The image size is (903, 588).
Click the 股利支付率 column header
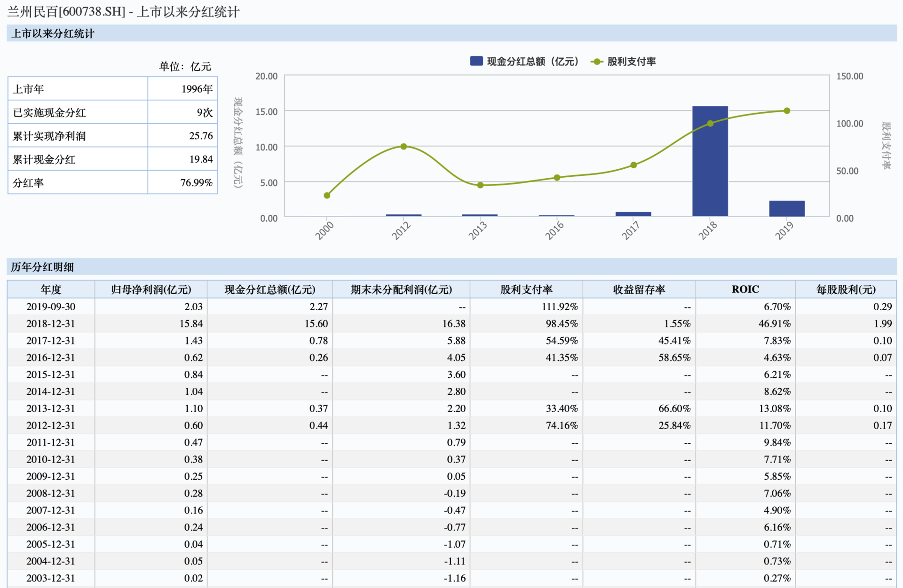coord(526,290)
